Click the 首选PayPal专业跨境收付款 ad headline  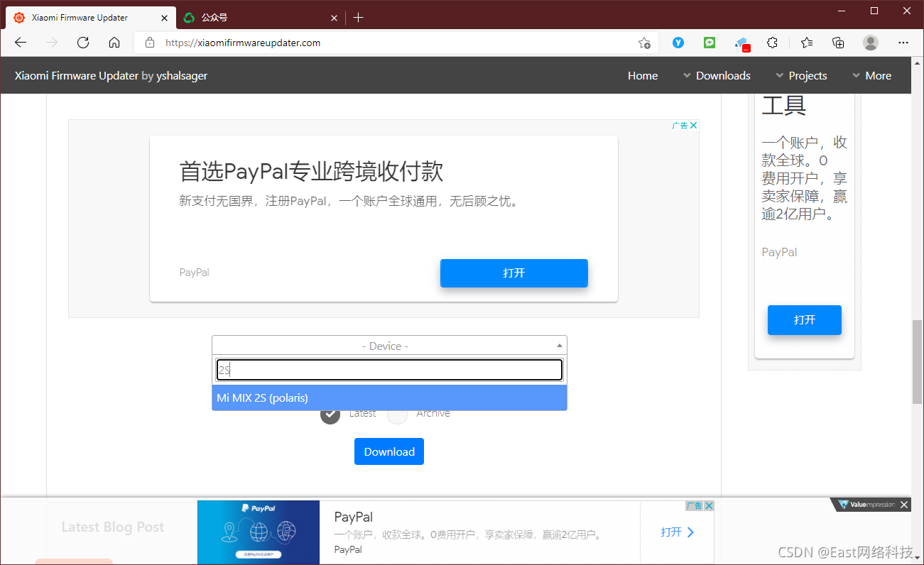(311, 171)
